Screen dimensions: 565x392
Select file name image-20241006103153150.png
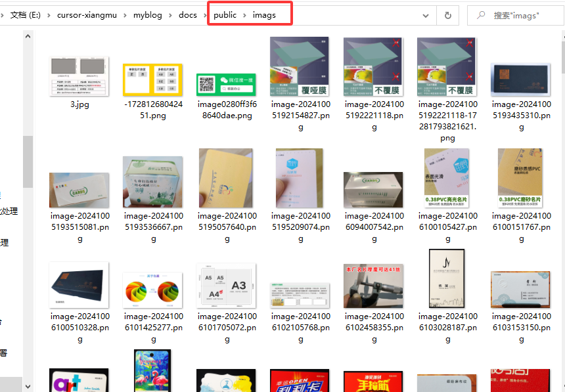522,328
